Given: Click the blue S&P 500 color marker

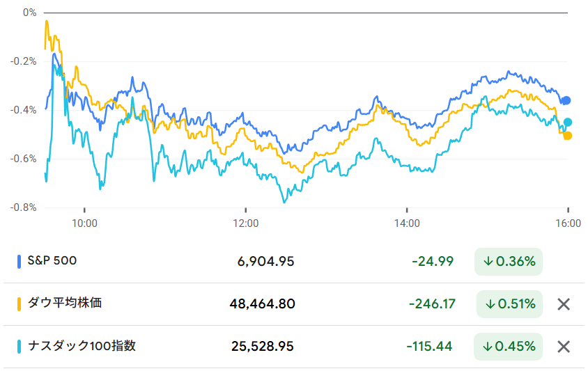Looking at the screenshot, I should tap(20, 262).
